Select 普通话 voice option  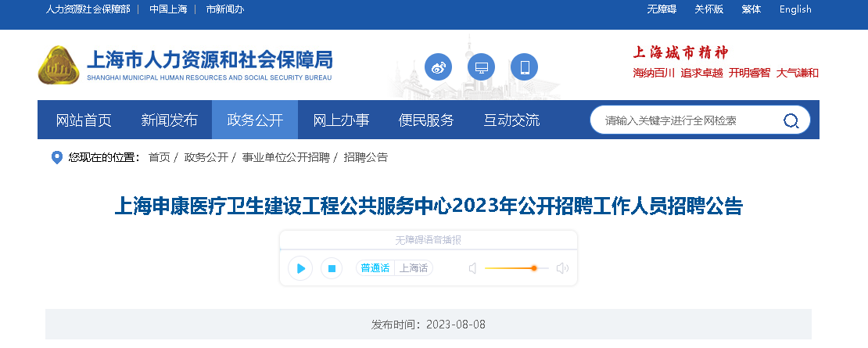[x=375, y=268]
